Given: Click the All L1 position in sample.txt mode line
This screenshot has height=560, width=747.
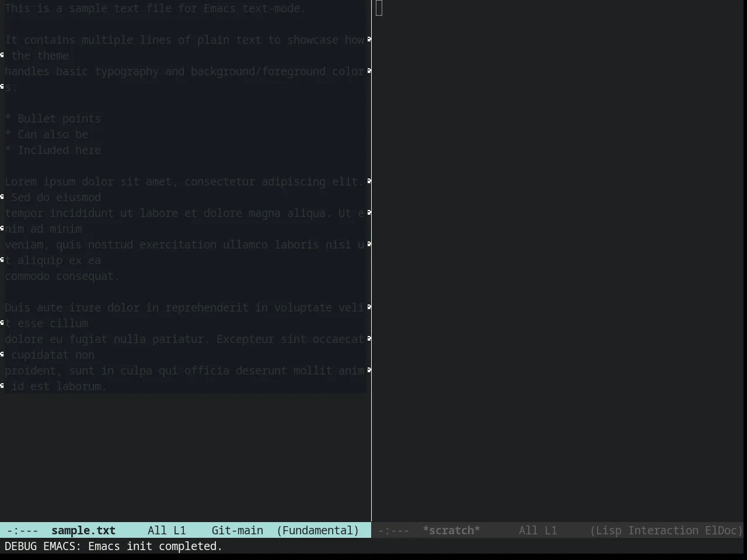Looking at the screenshot, I should [x=166, y=530].
